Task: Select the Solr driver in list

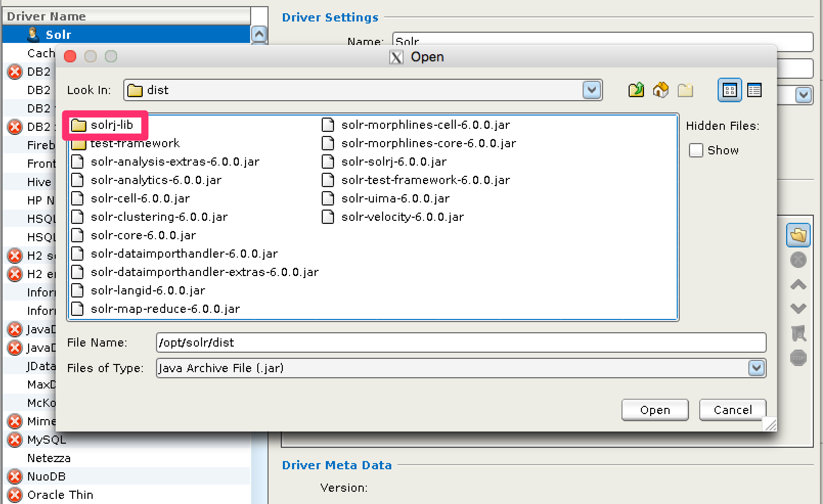Action: pos(58,35)
